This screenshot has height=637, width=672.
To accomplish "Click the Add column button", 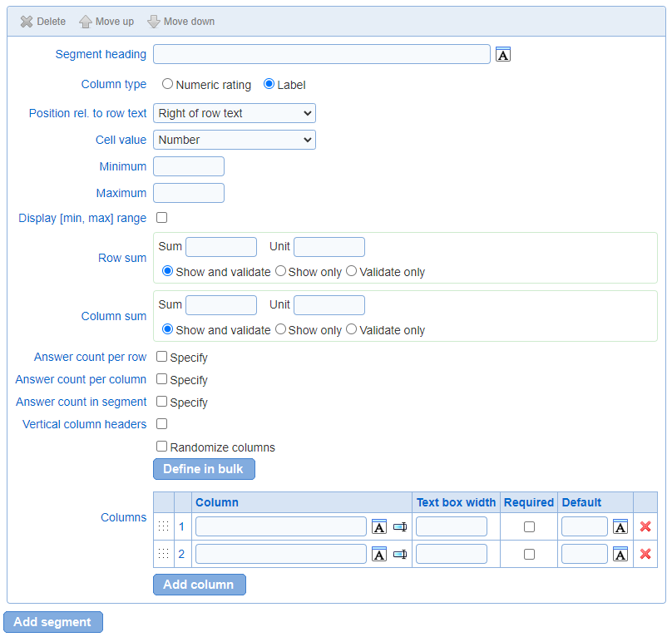I will click(200, 585).
